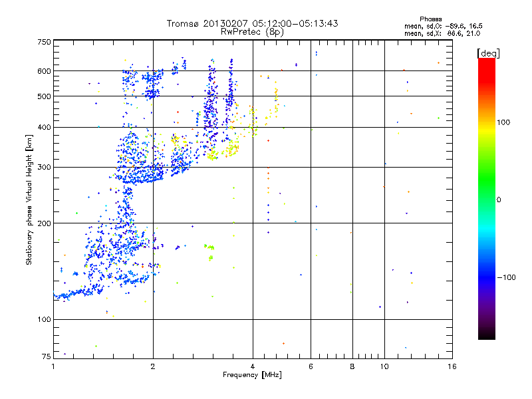Click the x-axis tick label '16'
Screen dimensions: 532x399
(452, 366)
